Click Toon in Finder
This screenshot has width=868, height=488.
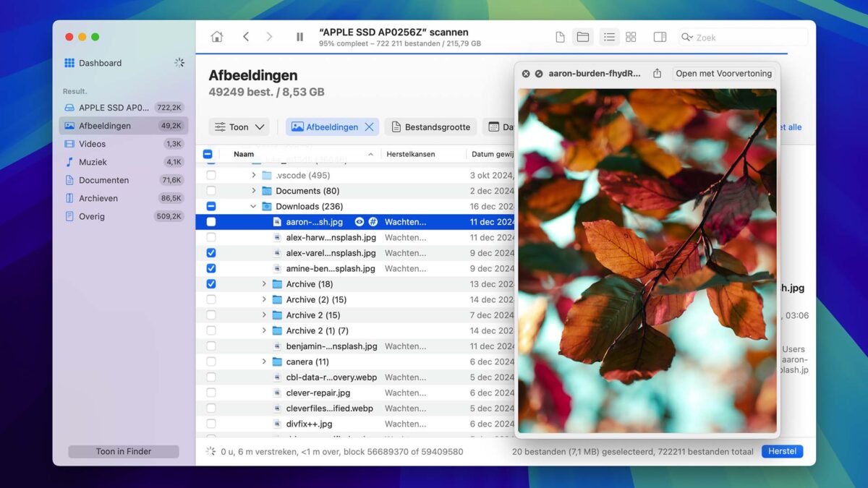(123, 451)
